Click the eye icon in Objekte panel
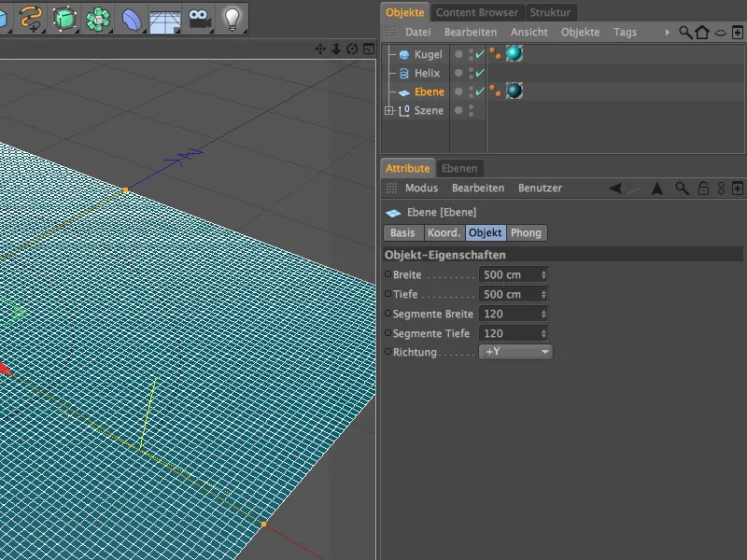Viewport: 747px width, 560px height. [x=721, y=33]
